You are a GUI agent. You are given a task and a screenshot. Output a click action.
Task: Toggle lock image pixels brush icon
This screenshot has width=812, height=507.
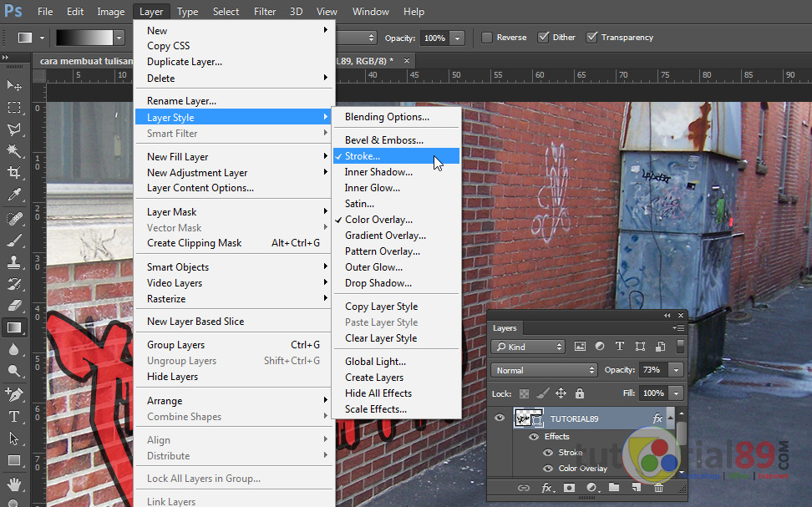542,393
